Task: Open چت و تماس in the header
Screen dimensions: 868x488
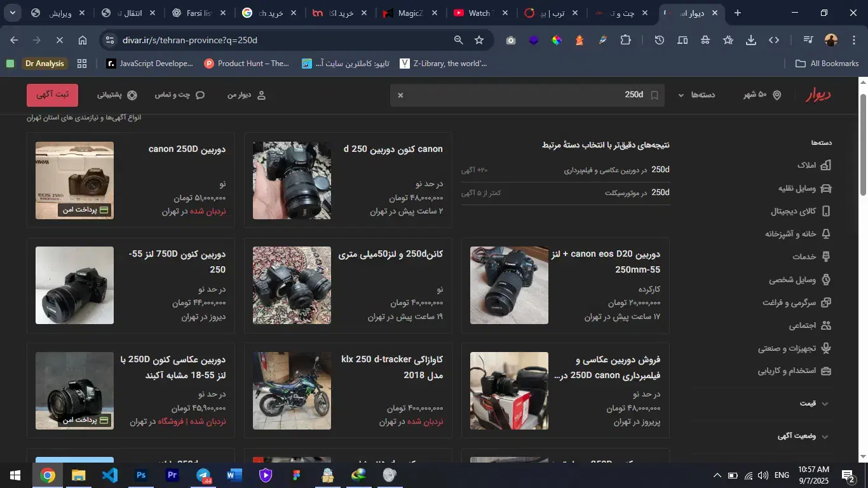Action: 180,95
